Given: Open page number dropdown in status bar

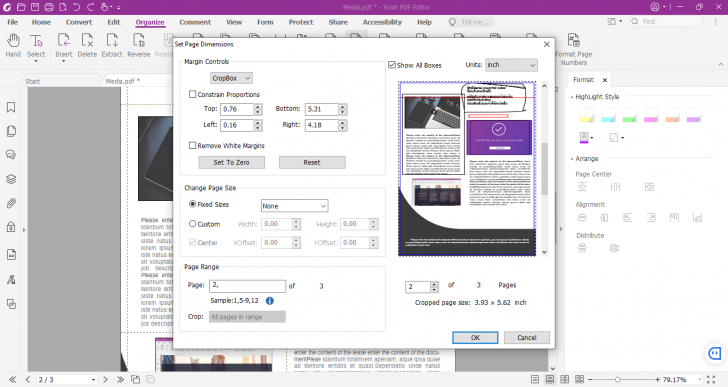Looking at the screenshot, I should click(93, 380).
